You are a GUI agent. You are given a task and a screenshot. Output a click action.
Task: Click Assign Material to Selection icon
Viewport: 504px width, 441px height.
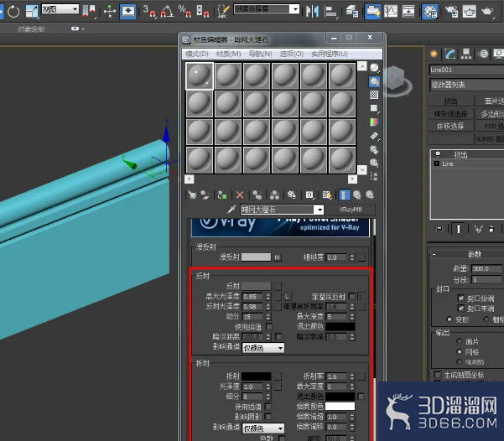coord(222,195)
